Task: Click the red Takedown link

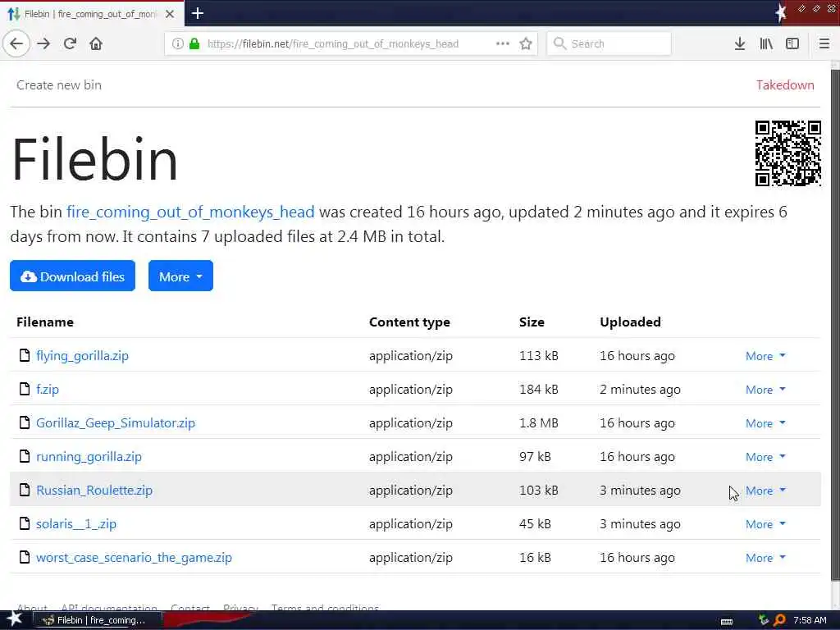Action: pyautogui.click(x=785, y=84)
